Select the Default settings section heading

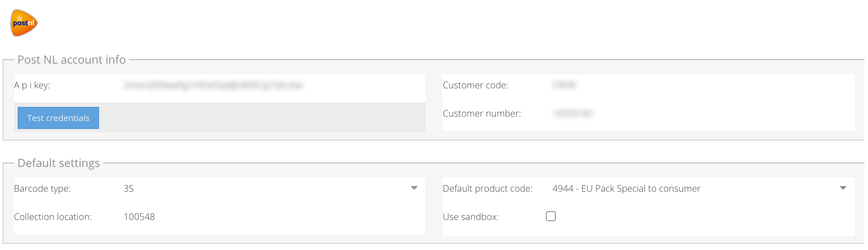[x=59, y=163]
